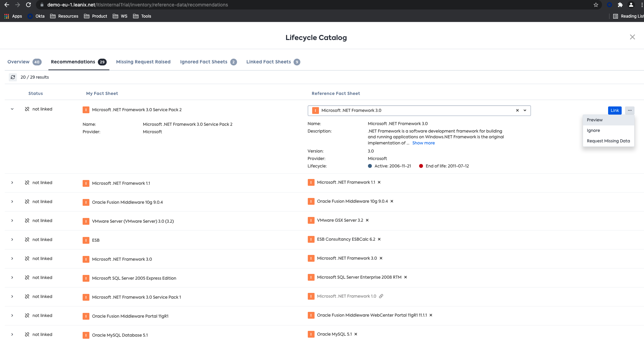Switch to the Overview tab

[24, 62]
